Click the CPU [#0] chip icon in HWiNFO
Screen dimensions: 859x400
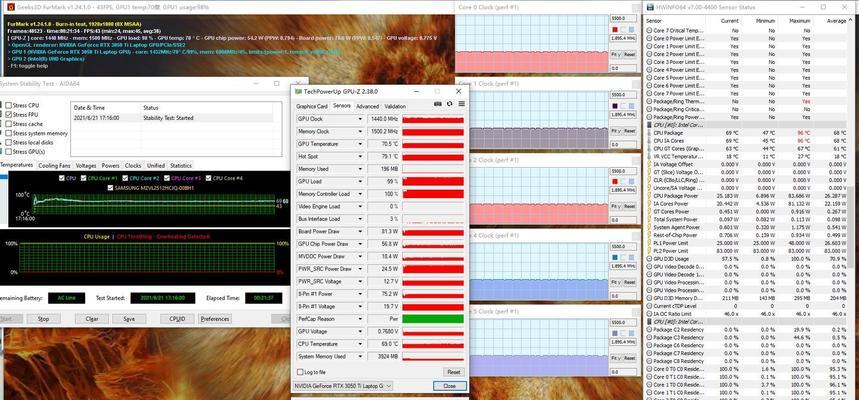(x=649, y=125)
